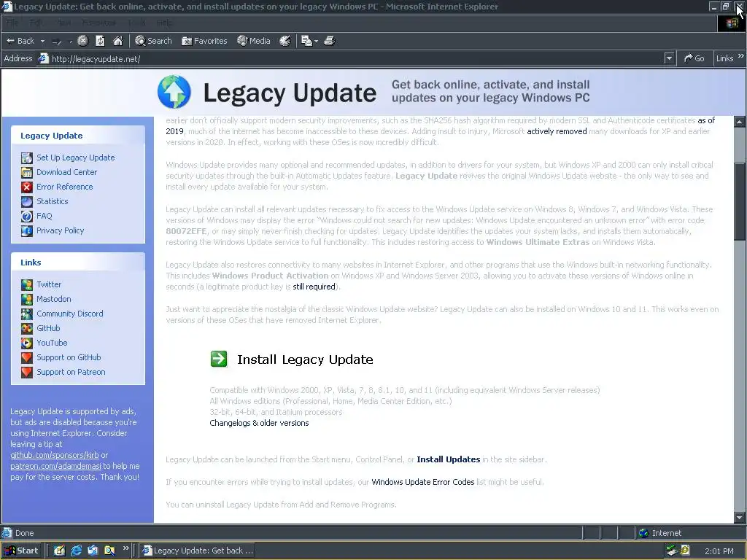
Task: Open the Back history dropdown arrow
Action: [42, 41]
